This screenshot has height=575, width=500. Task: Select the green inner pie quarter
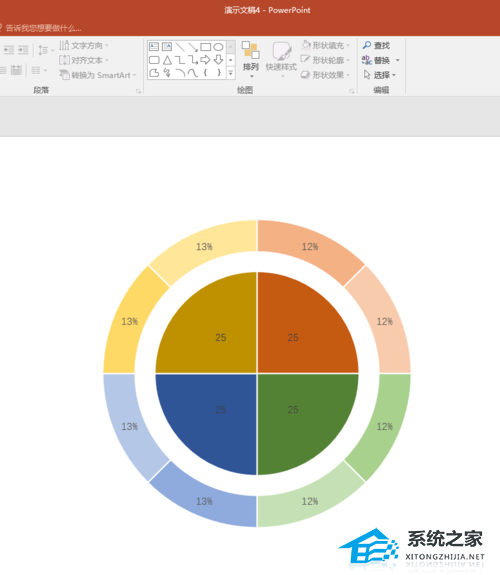pyautogui.click(x=301, y=418)
